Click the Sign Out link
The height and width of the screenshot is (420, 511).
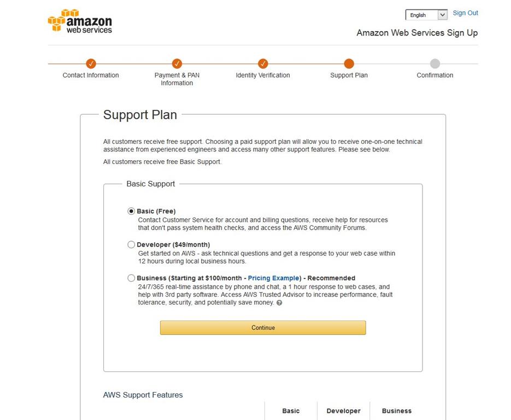pyautogui.click(x=465, y=13)
